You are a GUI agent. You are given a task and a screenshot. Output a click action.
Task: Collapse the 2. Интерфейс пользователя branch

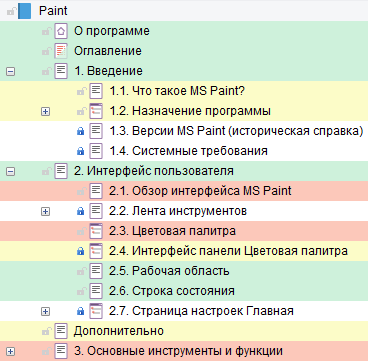point(10,171)
